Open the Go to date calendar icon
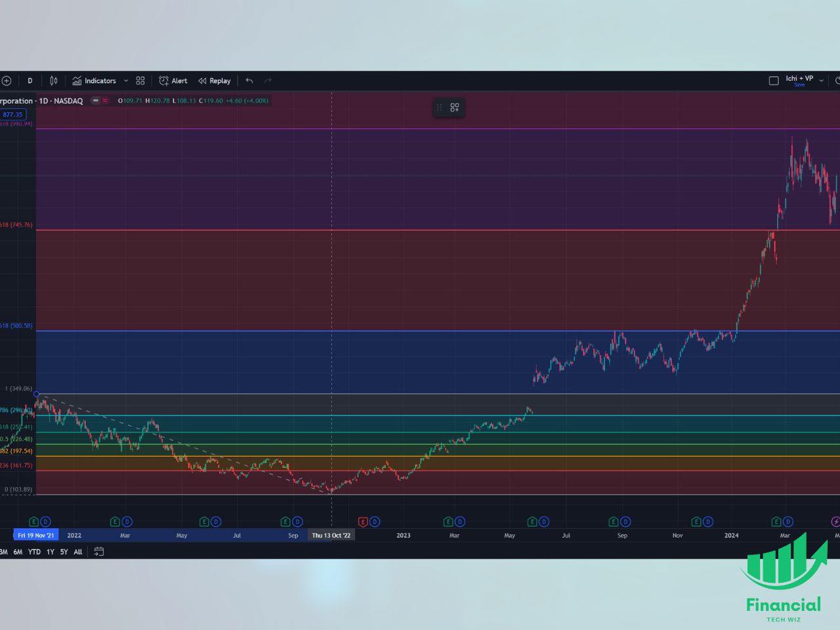This screenshot has width=840, height=630. click(99, 552)
